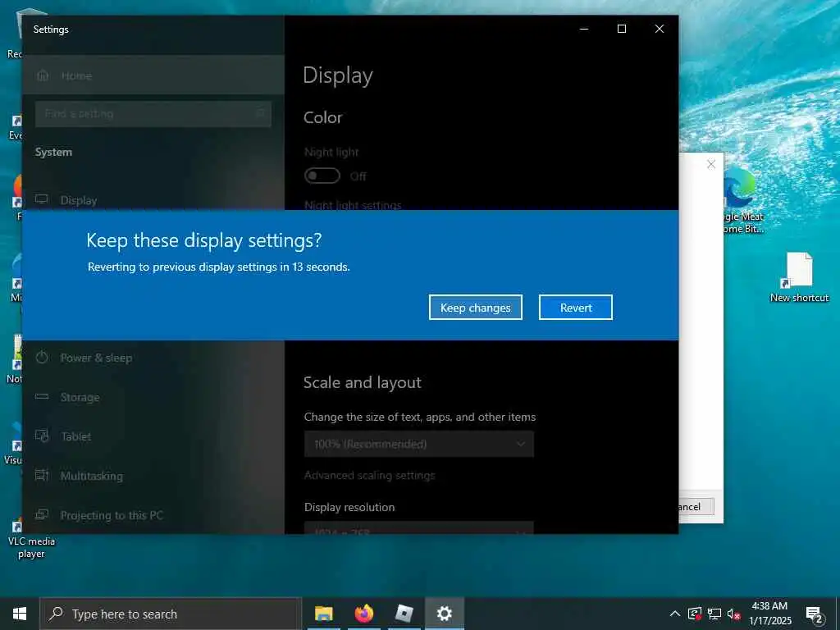Show hidden system tray icons
Viewport: 840px width, 630px height.
[675, 614]
